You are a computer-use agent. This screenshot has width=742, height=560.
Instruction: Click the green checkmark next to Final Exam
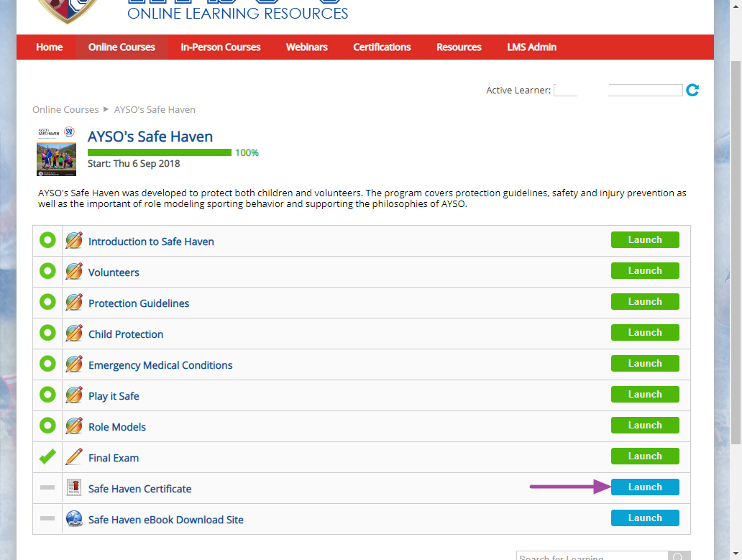coord(47,456)
